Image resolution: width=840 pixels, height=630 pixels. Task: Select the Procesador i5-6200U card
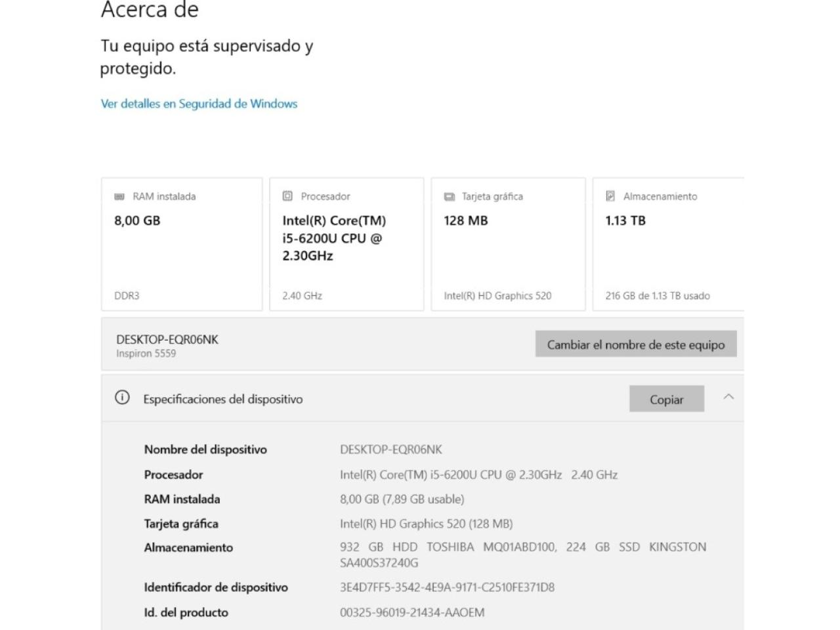[346, 244]
